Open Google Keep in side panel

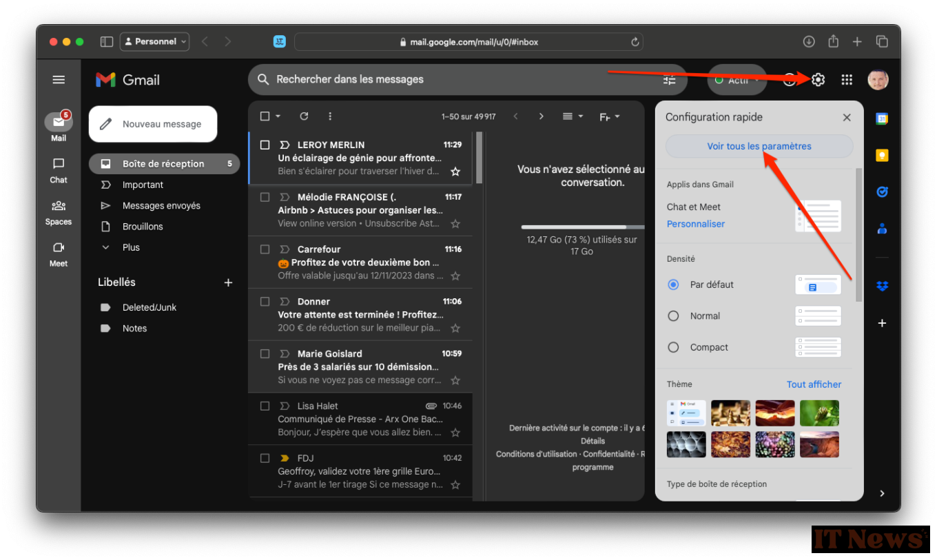[882, 156]
